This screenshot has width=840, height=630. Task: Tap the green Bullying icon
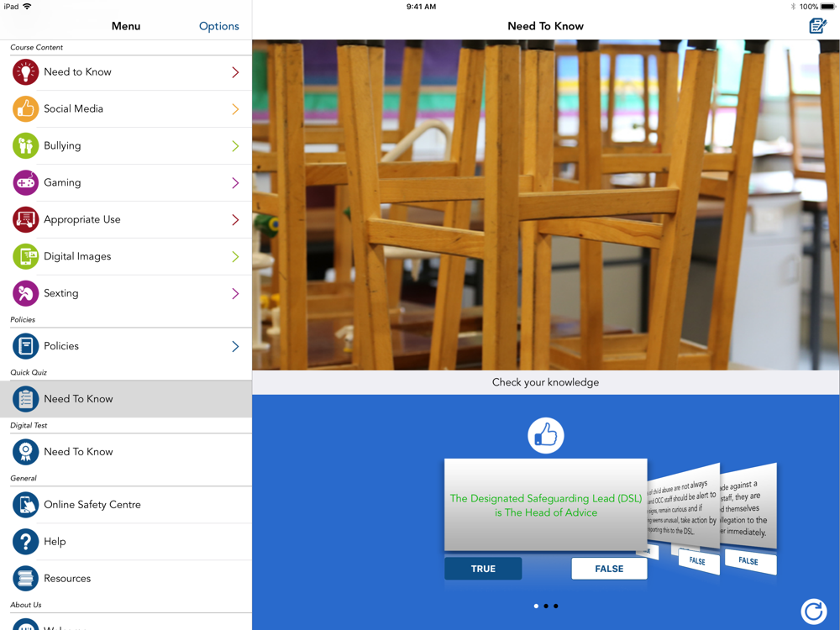[x=26, y=145]
